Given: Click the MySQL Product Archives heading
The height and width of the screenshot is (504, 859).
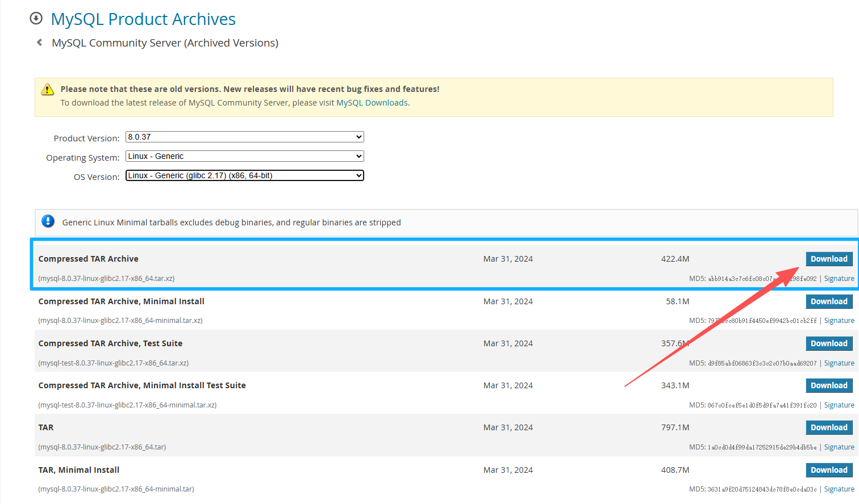Looking at the screenshot, I should click(143, 19).
